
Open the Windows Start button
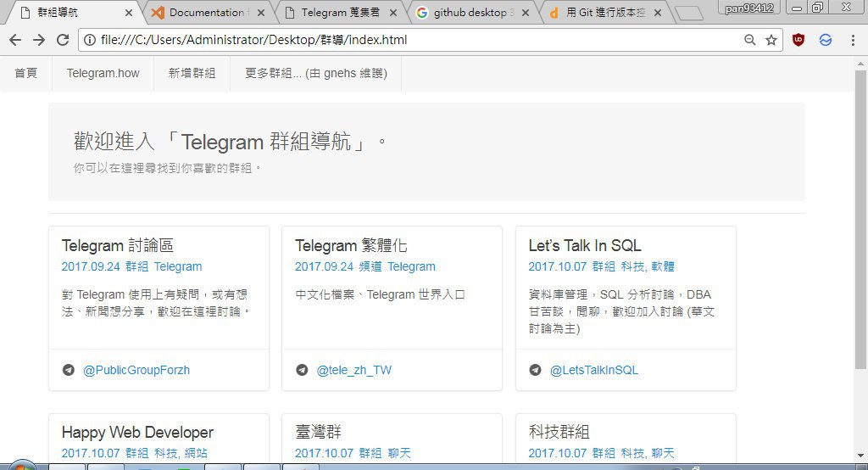pos(21,466)
